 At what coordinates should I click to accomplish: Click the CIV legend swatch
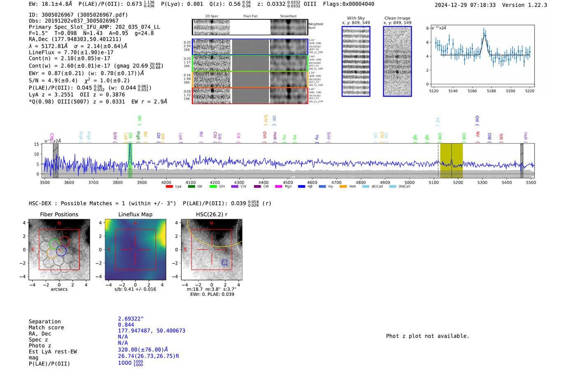(x=235, y=187)
